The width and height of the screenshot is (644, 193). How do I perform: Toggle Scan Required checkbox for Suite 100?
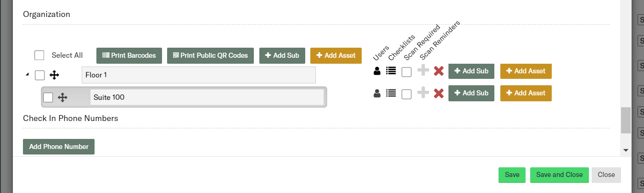click(406, 94)
